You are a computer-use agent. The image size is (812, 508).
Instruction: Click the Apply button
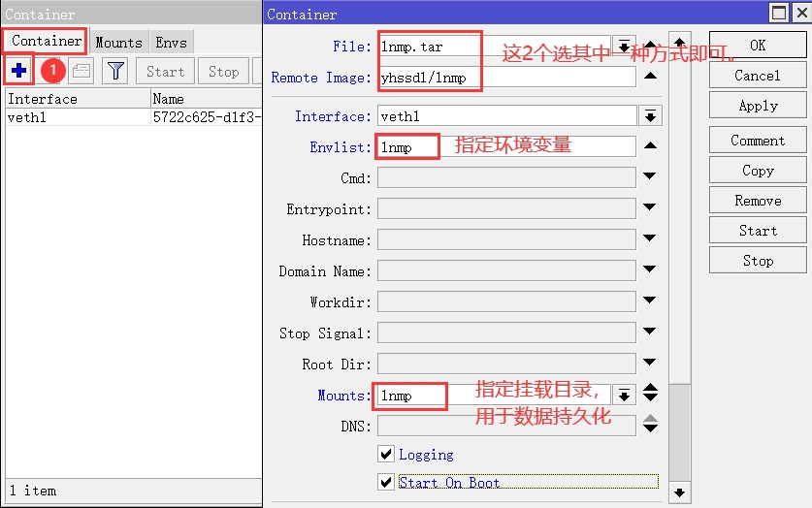tap(758, 106)
